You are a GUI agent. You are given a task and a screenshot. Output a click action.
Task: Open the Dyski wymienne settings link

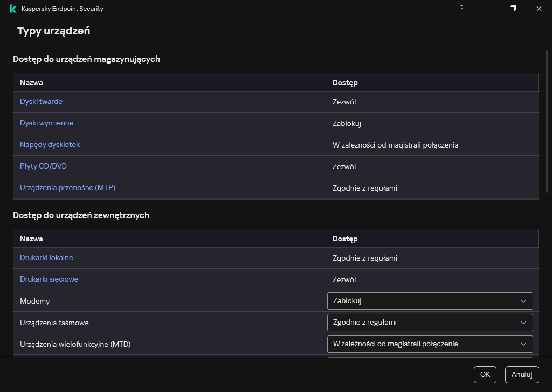(x=46, y=123)
